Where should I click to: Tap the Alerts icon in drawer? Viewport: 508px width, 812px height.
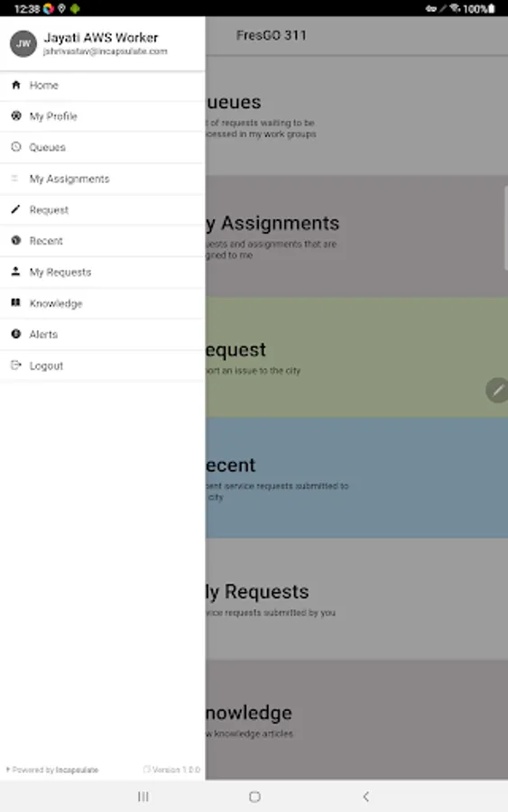[16, 334]
